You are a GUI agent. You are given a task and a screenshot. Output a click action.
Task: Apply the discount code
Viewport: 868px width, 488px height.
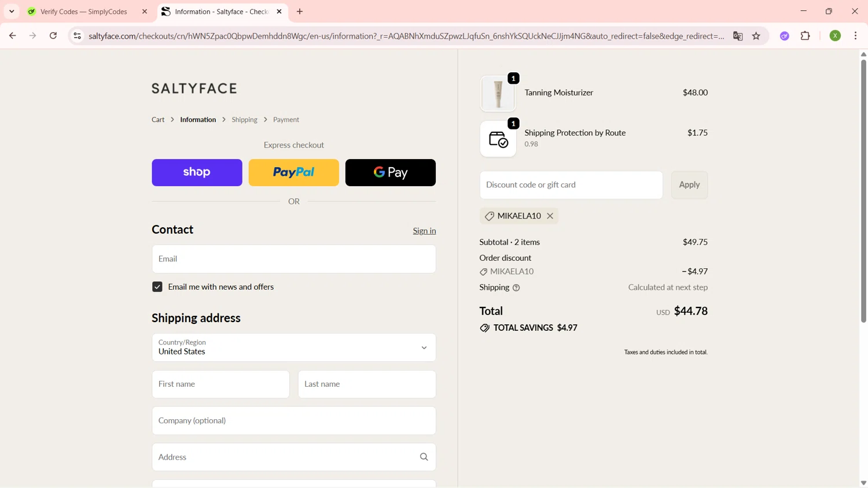click(x=689, y=185)
